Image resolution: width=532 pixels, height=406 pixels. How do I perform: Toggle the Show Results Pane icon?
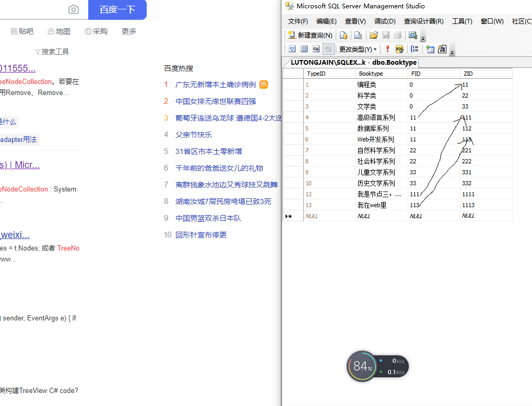pos(328,49)
